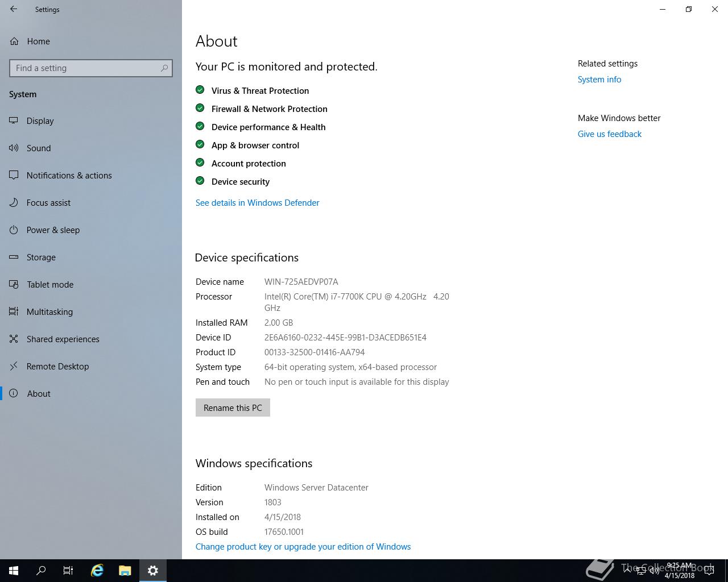Screen dimensions: 728x582
Task: Click the device name WIN-725AEDVP07A
Action: click(x=301, y=281)
